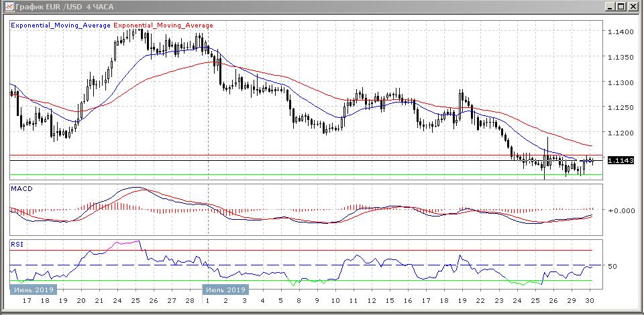Click the blue Exponential_Moving_Average label

point(61,25)
